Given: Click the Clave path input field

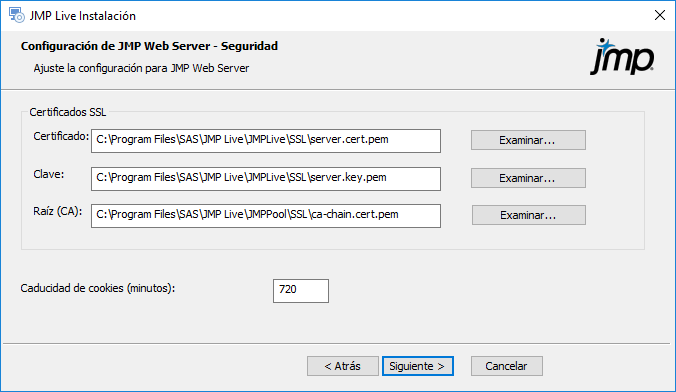Looking at the screenshot, I should 266,179.
